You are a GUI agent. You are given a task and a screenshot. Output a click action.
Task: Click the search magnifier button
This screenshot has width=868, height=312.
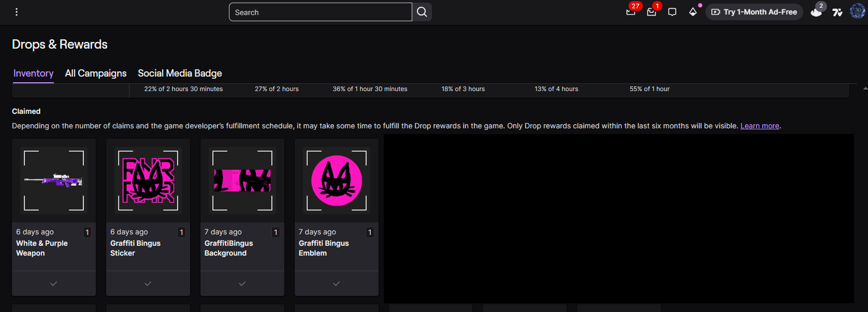[422, 12]
